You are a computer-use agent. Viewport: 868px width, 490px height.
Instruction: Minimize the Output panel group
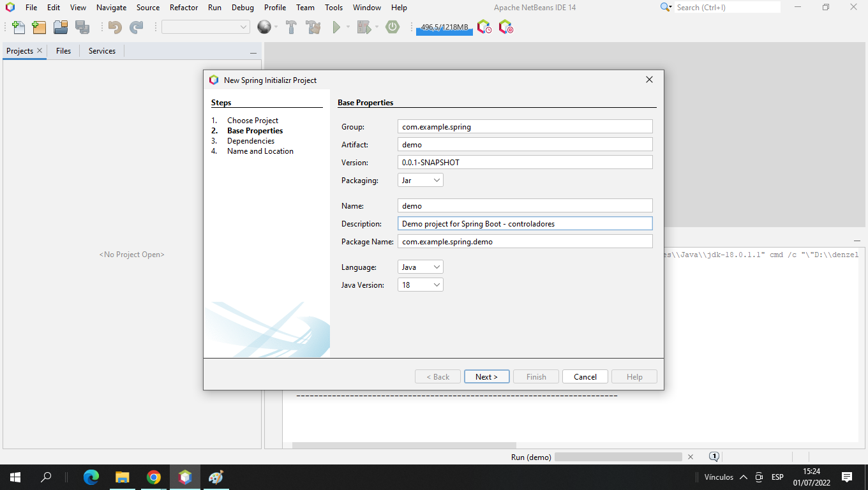click(x=857, y=240)
